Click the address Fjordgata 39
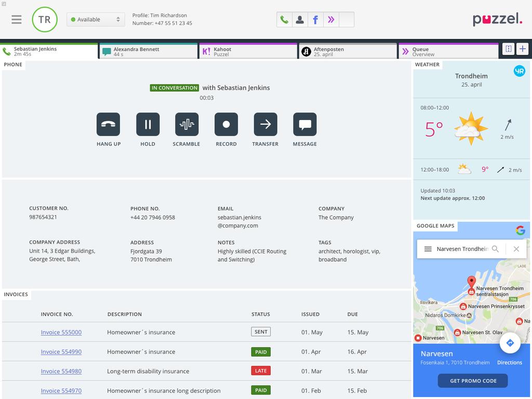The height and width of the screenshot is (399, 532). click(x=146, y=251)
